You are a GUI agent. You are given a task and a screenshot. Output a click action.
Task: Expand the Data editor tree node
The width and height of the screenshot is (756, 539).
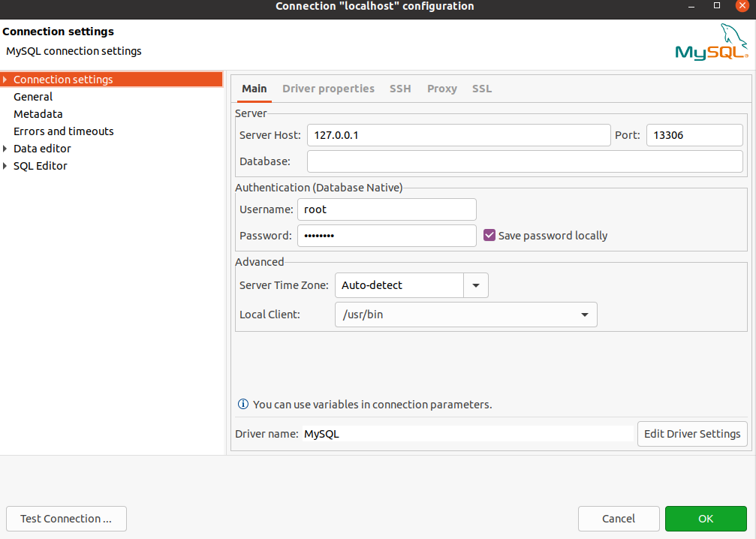pyautogui.click(x=6, y=148)
